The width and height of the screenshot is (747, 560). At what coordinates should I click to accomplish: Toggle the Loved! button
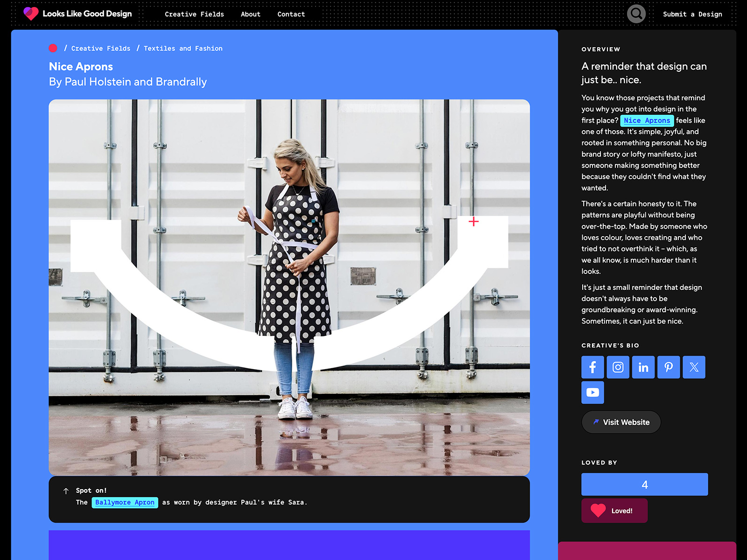click(614, 511)
